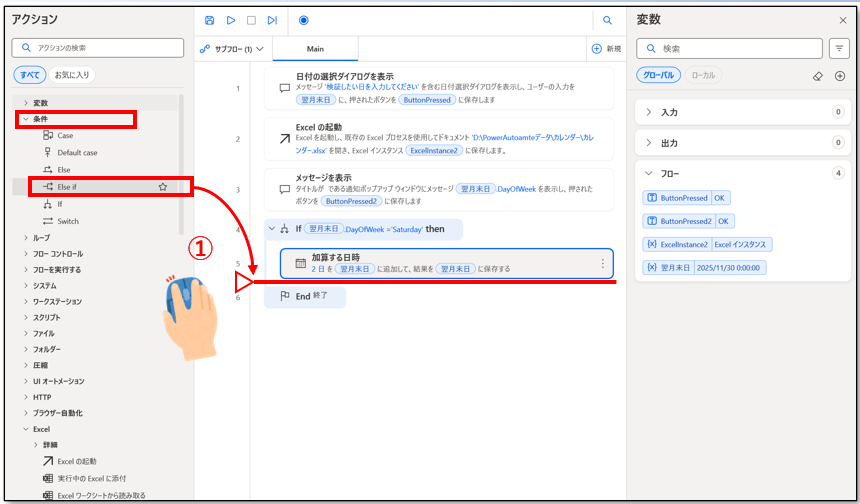Favorite the Else if action star
Image resolution: width=860 pixels, height=504 pixels.
[162, 186]
